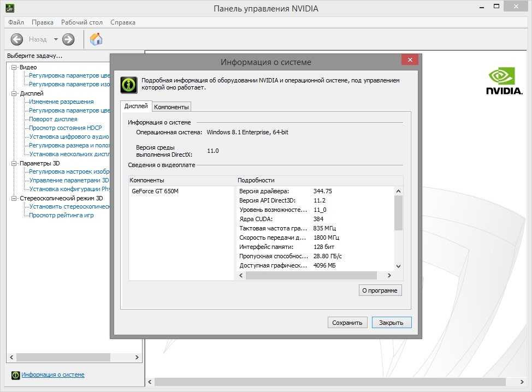Select Просмотр рейтинга игр item
The image size is (532, 392).
(61, 215)
